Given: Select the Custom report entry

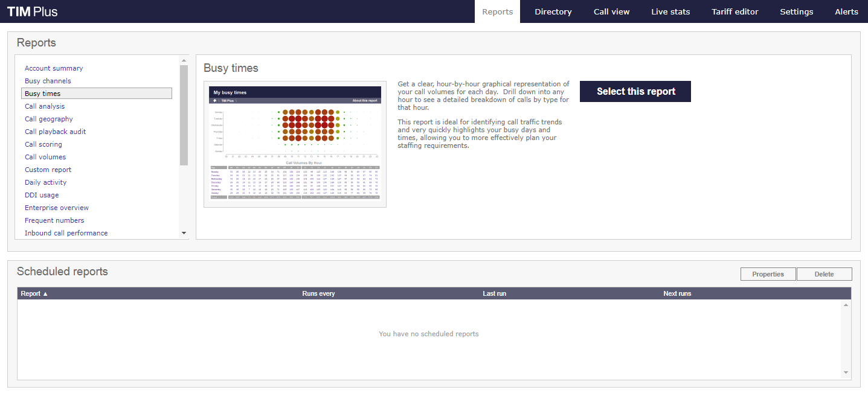Looking at the screenshot, I should click(48, 170).
